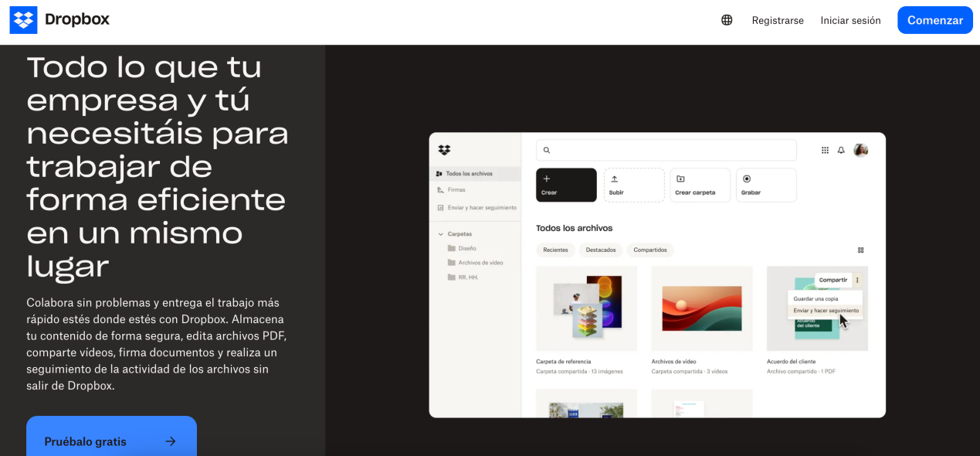
Task: Click 'Carpeta compartida · 13 imágenes' text
Action: pos(579,372)
